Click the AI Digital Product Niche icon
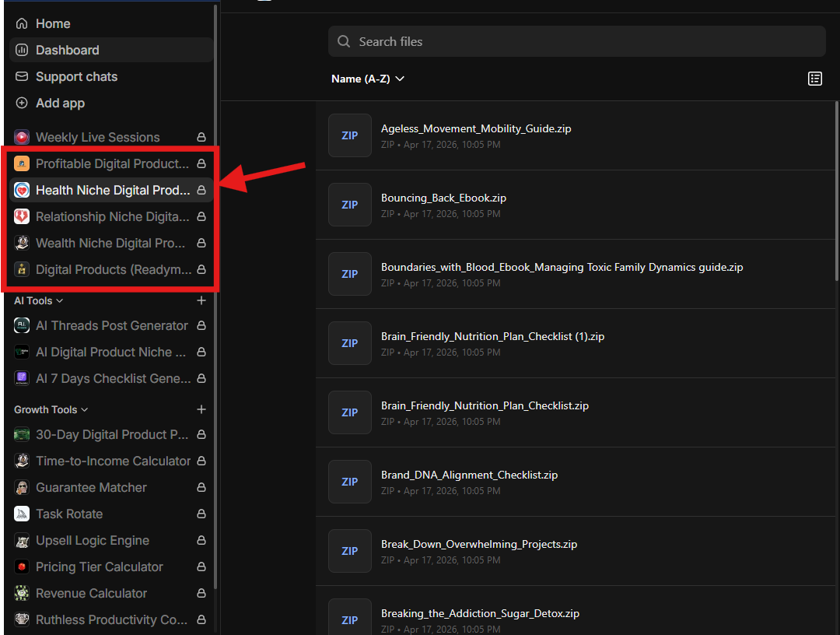Image resolution: width=840 pixels, height=635 pixels. tap(22, 352)
